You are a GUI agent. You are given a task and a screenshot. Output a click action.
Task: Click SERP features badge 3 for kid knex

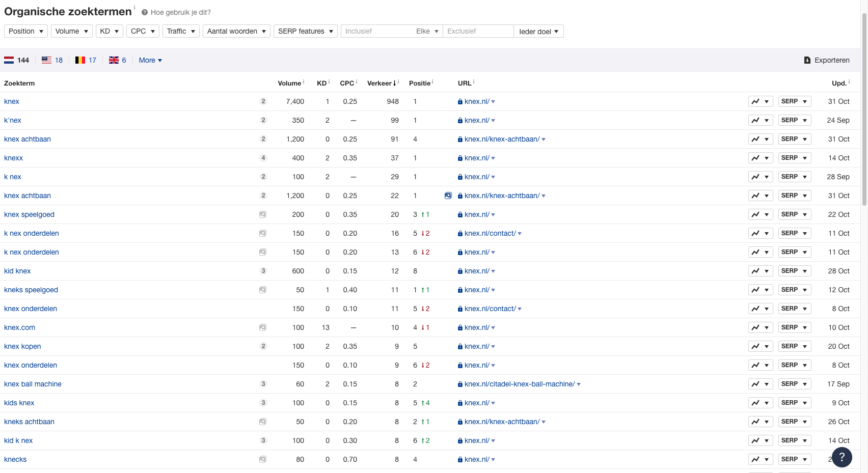click(x=263, y=271)
